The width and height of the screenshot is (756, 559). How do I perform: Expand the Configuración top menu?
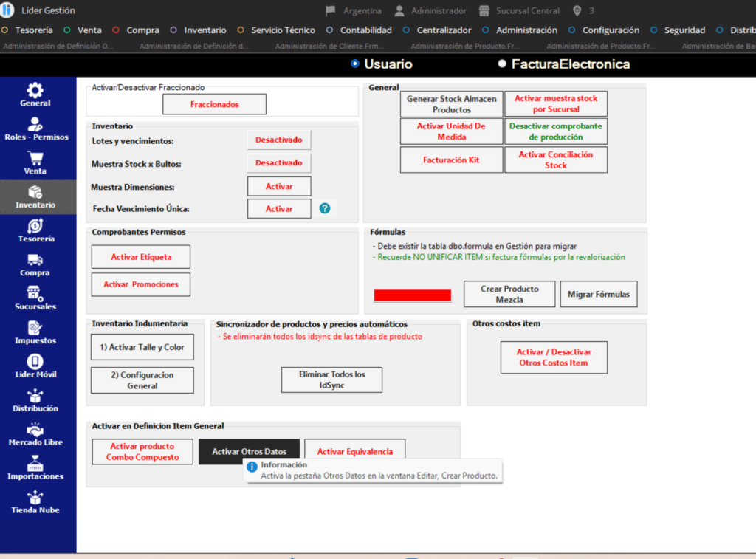point(611,30)
